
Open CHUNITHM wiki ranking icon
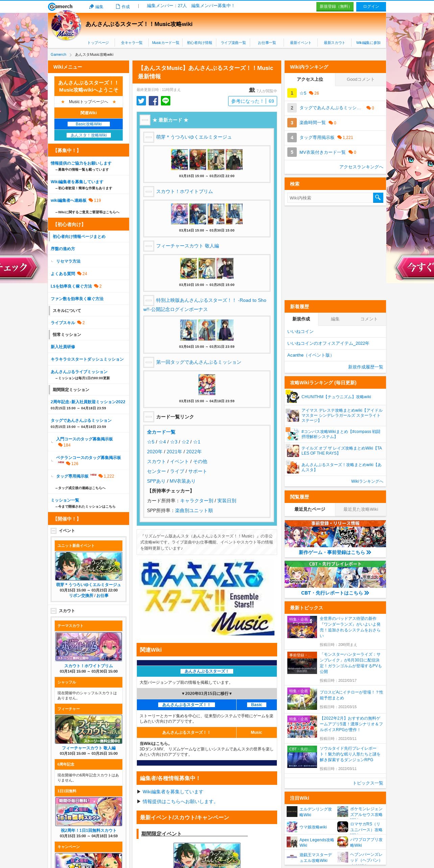(293, 397)
